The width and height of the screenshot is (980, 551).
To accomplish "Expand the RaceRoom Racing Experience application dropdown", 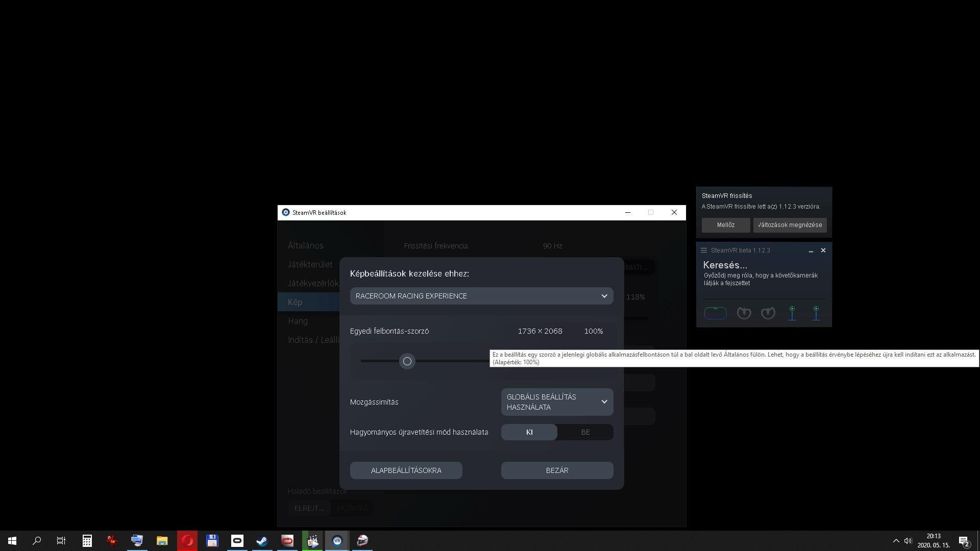I will click(x=481, y=296).
